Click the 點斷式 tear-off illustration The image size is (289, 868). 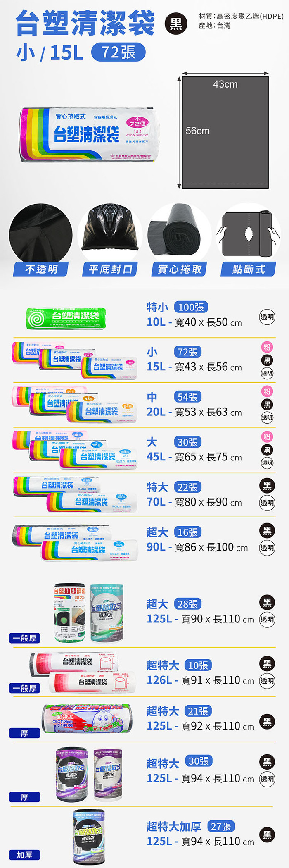(249, 233)
